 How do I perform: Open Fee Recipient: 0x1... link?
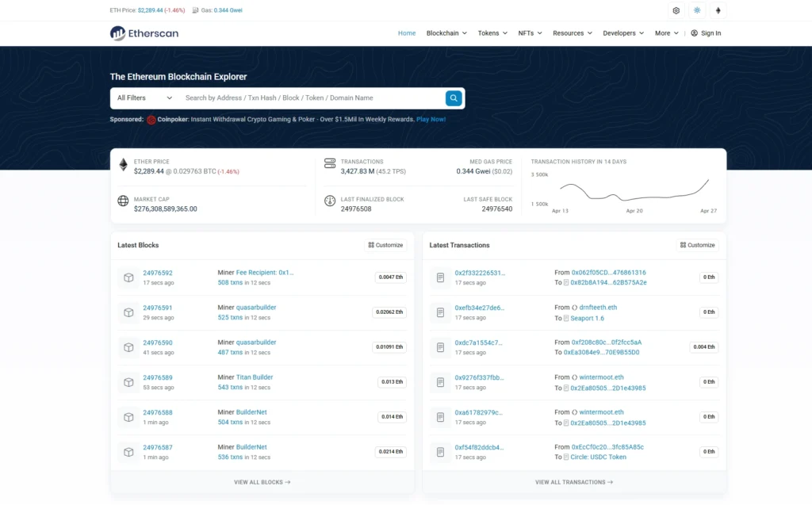click(265, 273)
